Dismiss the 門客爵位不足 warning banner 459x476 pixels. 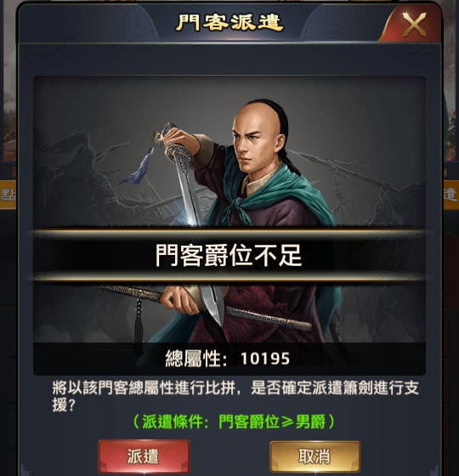(229, 256)
